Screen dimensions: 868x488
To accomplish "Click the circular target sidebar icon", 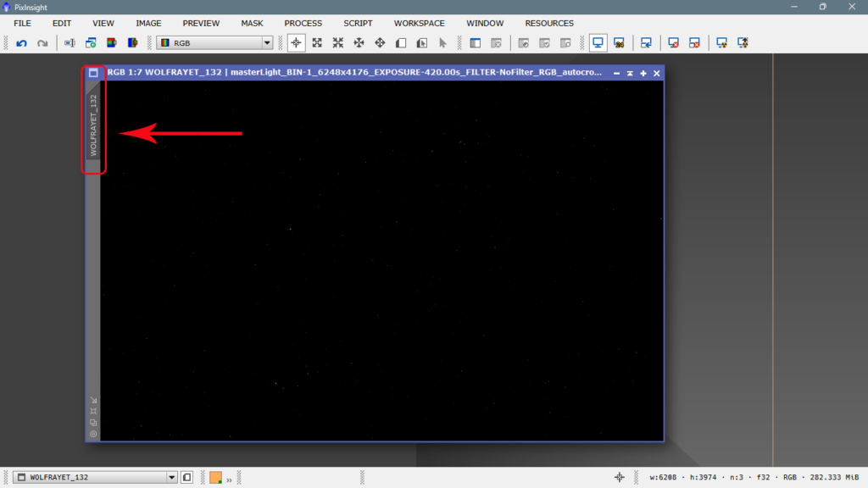I will (x=93, y=435).
